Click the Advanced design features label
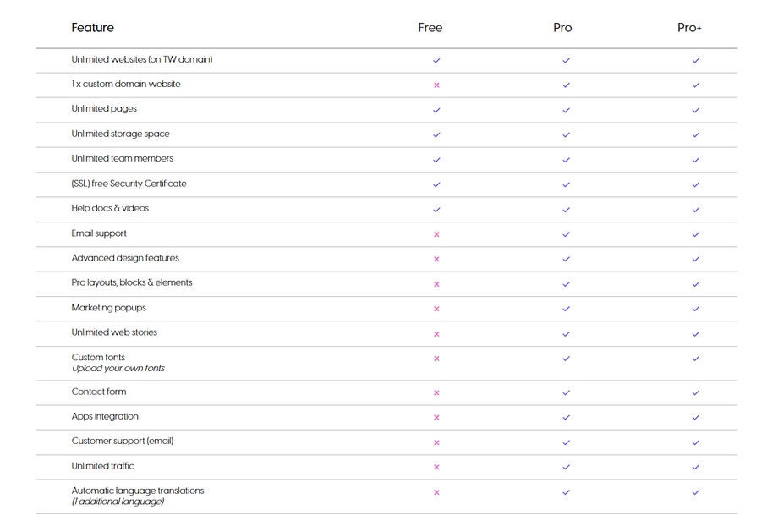This screenshot has height=532, width=778. point(125,258)
